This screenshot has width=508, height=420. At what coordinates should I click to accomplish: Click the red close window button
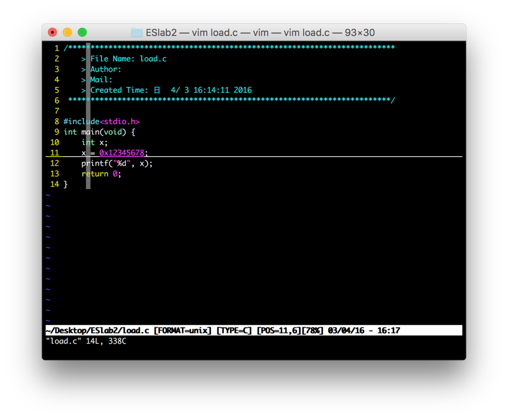click(52, 32)
